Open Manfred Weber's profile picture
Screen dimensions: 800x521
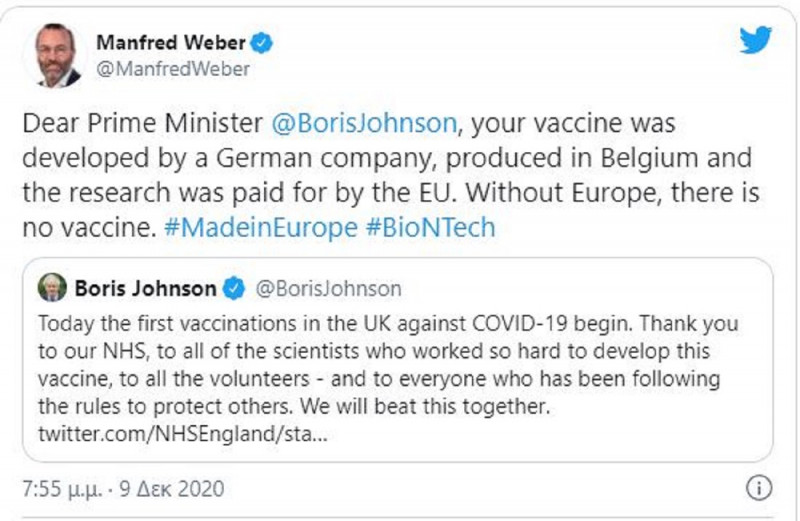point(57,55)
